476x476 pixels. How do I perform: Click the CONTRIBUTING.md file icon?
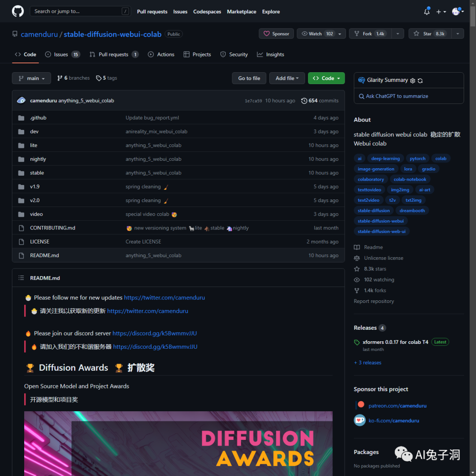(x=21, y=228)
